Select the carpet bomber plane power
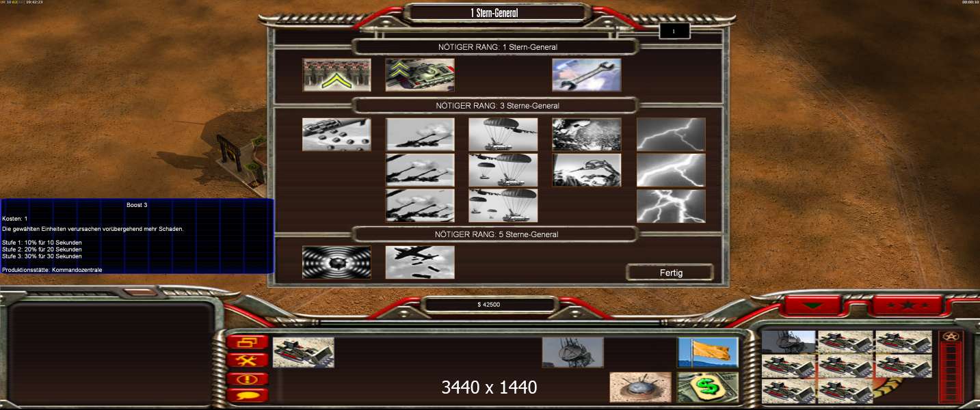 tap(420, 262)
